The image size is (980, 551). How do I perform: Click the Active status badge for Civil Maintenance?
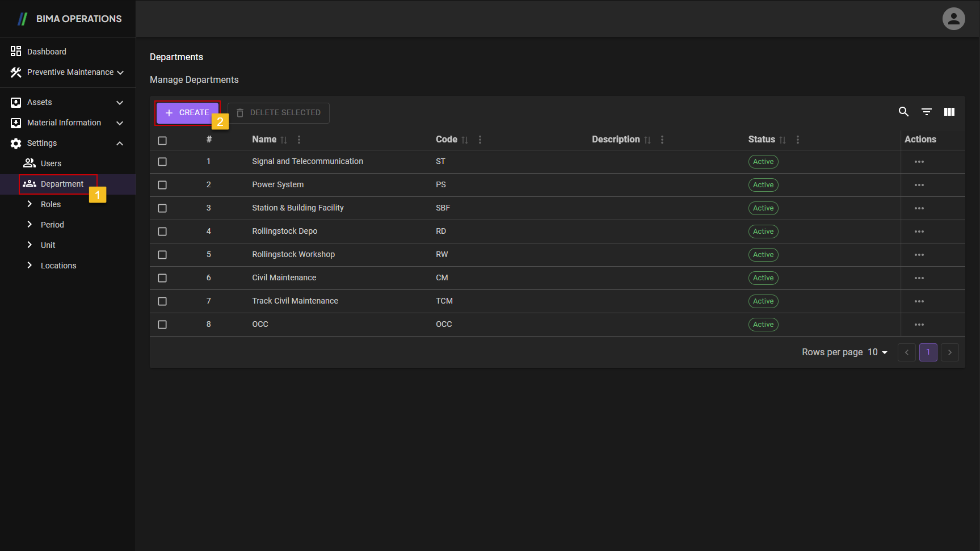[x=763, y=278]
